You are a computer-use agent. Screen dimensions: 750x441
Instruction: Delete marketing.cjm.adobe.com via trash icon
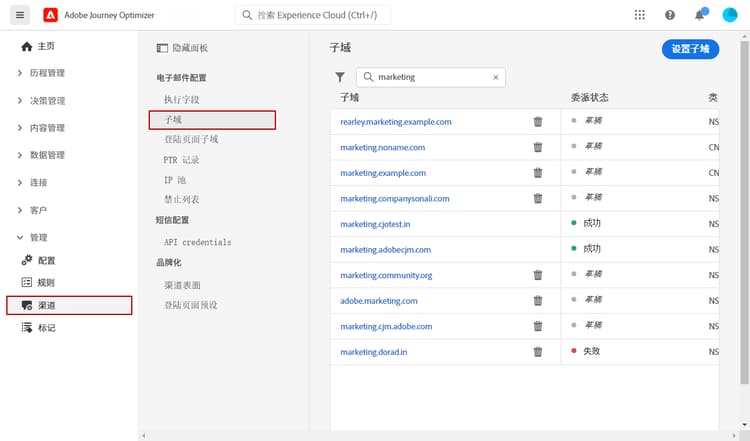pyautogui.click(x=538, y=326)
